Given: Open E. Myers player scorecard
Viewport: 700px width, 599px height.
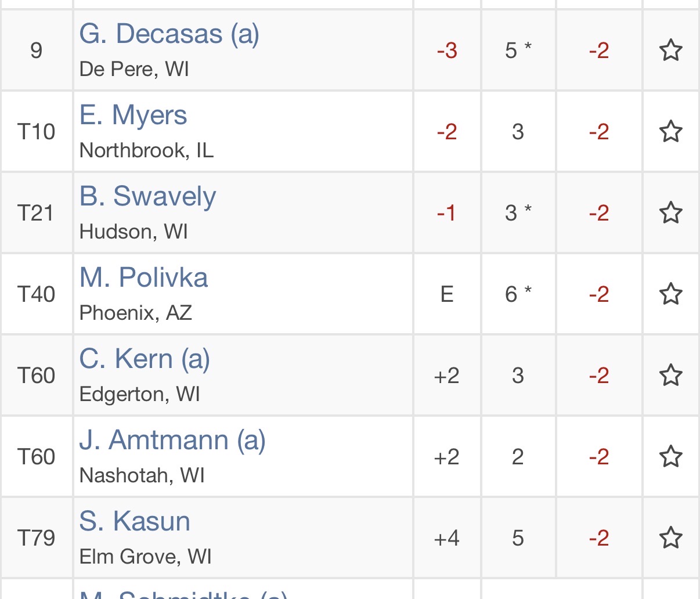Looking at the screenshot, I should [133, 115].
